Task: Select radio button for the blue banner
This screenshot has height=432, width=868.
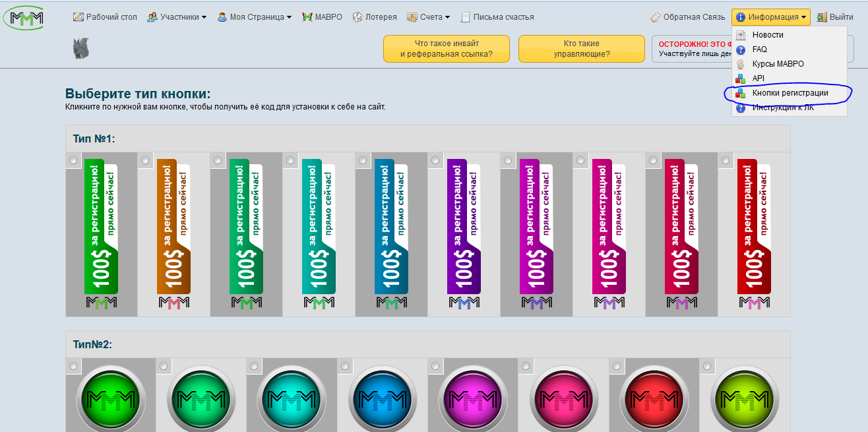Action: point(363,160)
